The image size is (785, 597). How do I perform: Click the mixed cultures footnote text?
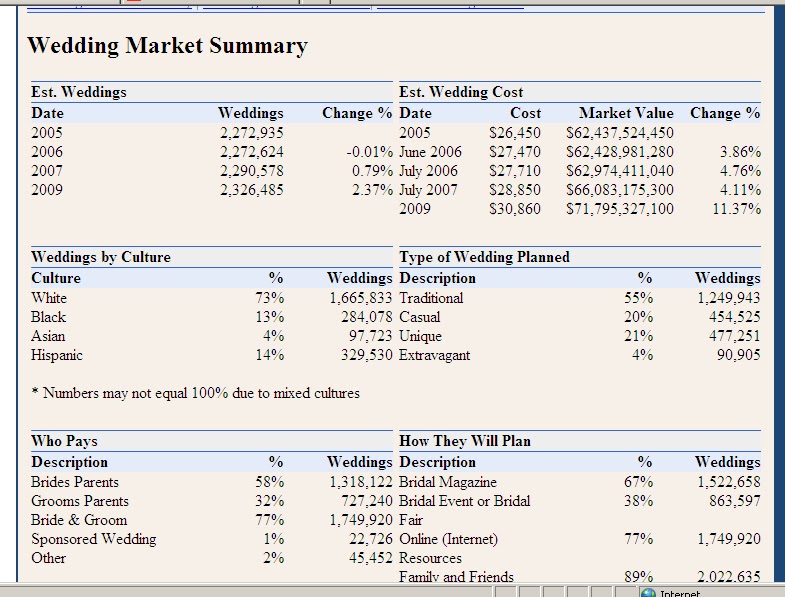click(196, 393)
